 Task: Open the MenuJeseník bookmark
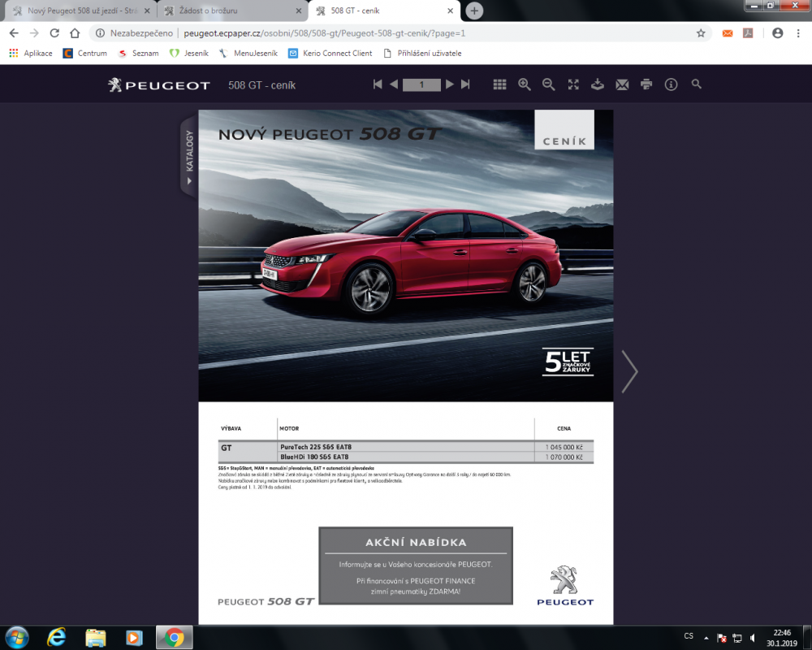pyautogui.click(x=248, y=54)
